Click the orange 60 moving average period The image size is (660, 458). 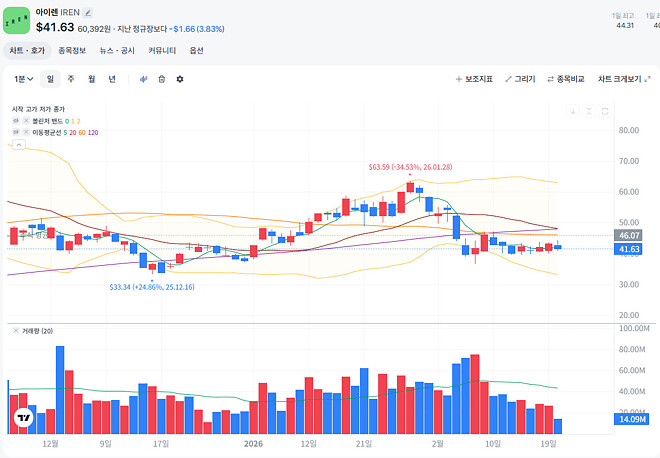point(82,133)
